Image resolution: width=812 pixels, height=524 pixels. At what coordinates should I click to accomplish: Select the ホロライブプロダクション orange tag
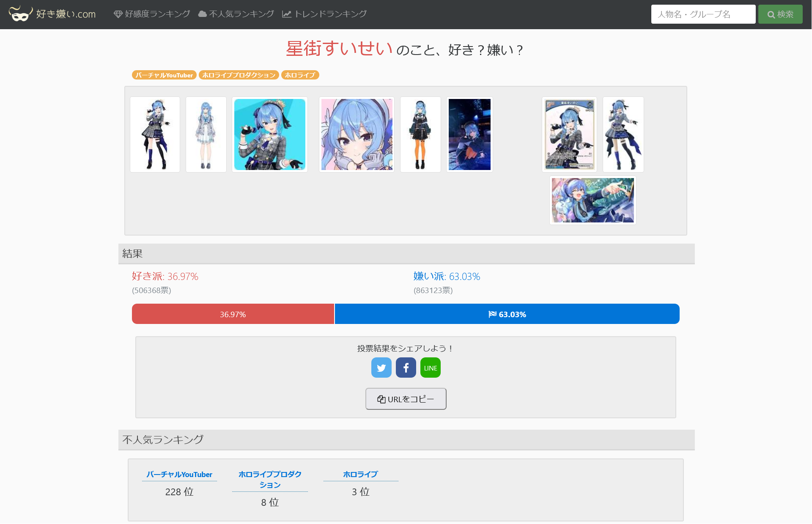tap(239, 75)
